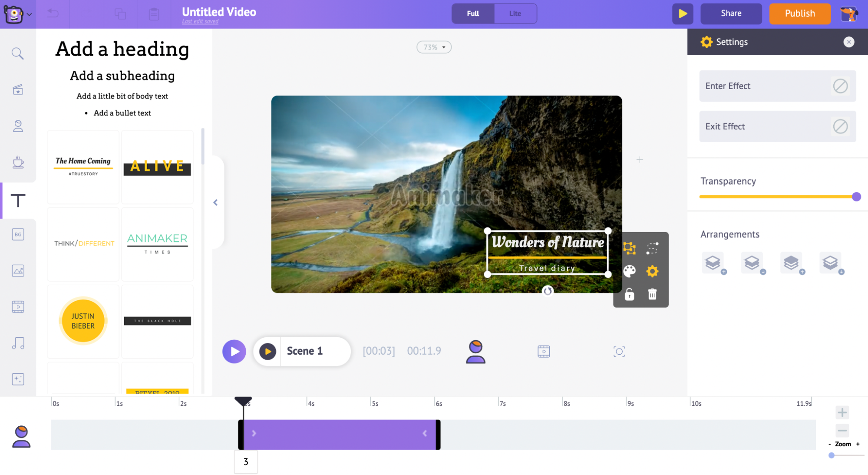
Task: Select the Properties/BG panel icon
Action: 17,235
